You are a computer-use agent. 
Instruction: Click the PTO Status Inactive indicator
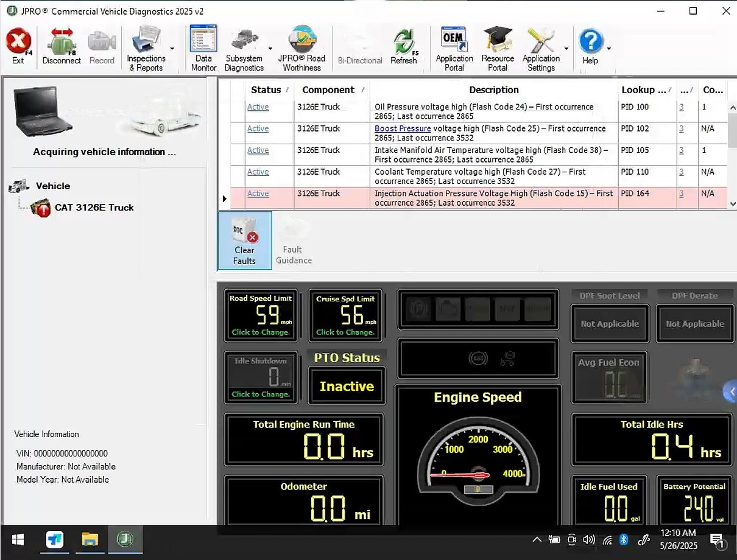tap(347, 386)
